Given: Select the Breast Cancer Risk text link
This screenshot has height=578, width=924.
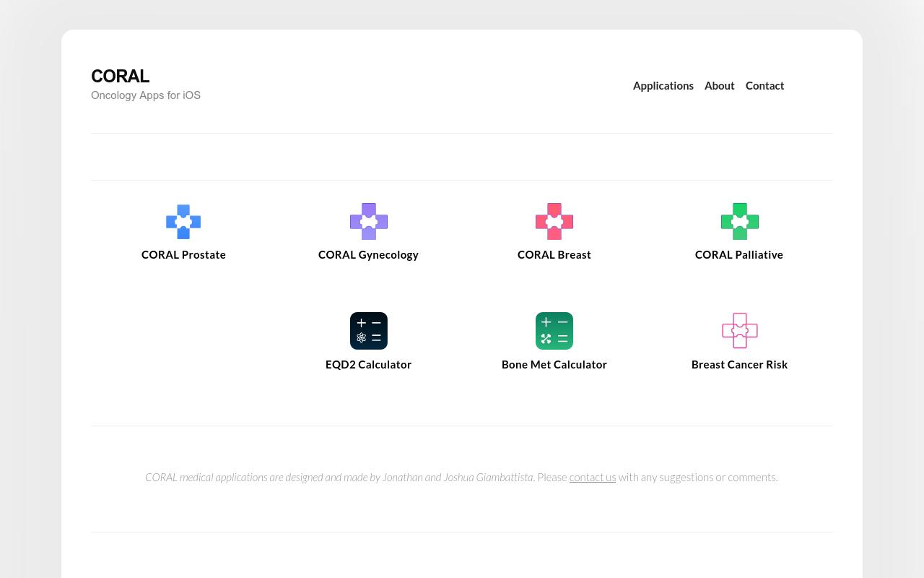Looking at the screenshot, I should [x=739, y=364].
